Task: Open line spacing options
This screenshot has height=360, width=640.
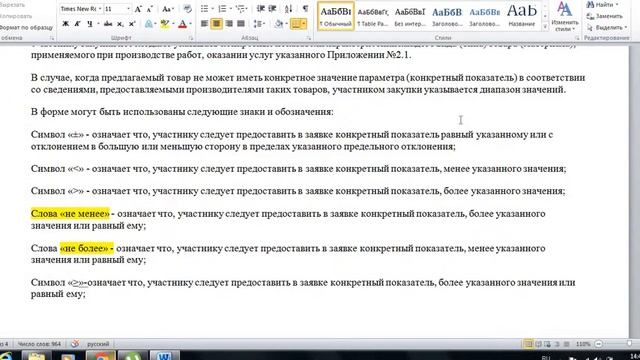Action: pos(259,24)
